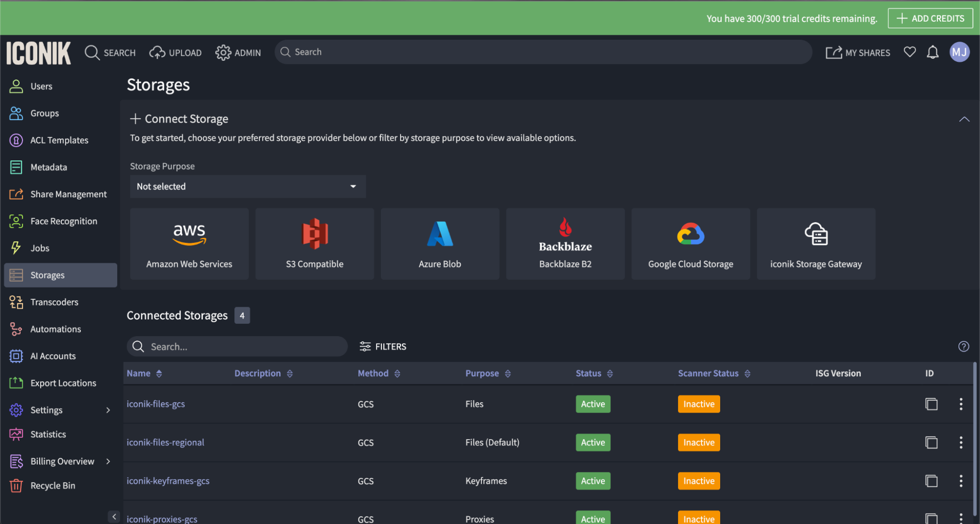Screen dimensions: 980x524
Task: Open actions menu for iconik-files-gcs row
Action: [x=960, y=404]
